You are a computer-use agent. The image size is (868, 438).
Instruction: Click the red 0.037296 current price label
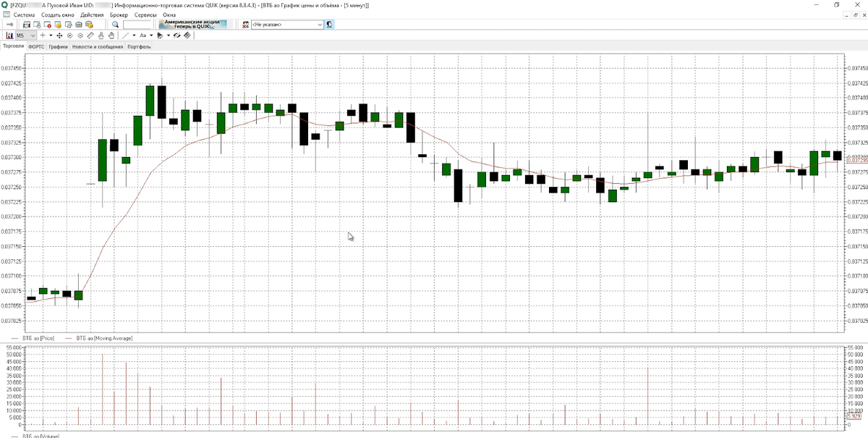coord(856,160)
